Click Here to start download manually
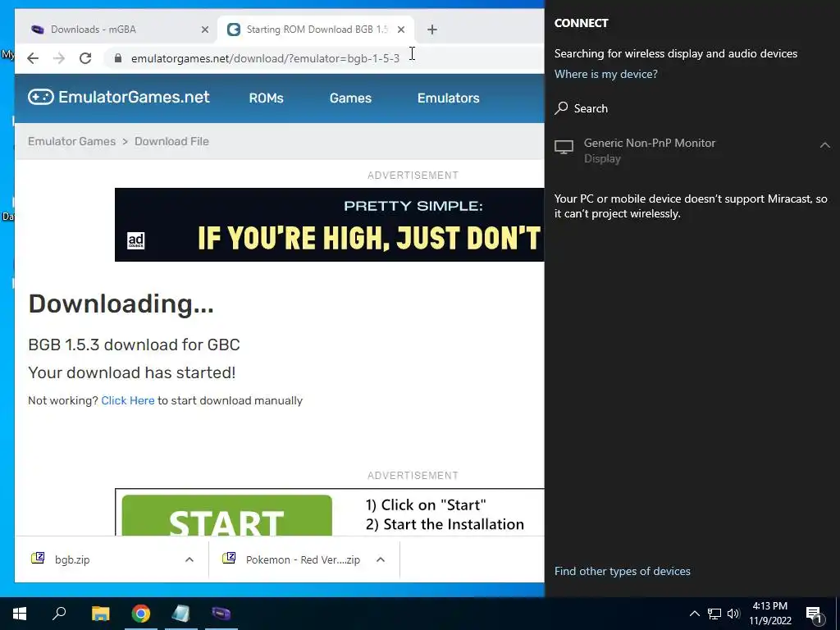 point(127,400)
